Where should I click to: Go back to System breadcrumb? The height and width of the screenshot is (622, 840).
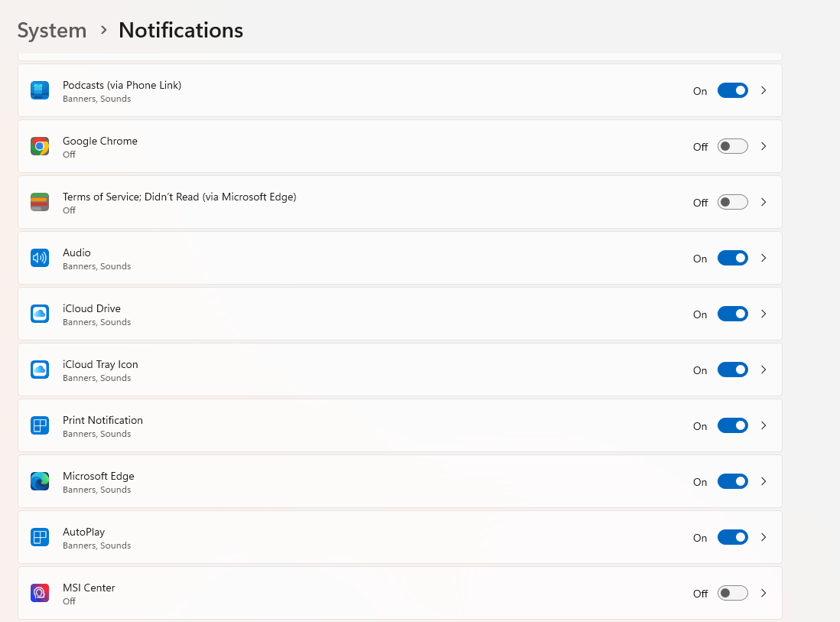[x=52, y=31]
